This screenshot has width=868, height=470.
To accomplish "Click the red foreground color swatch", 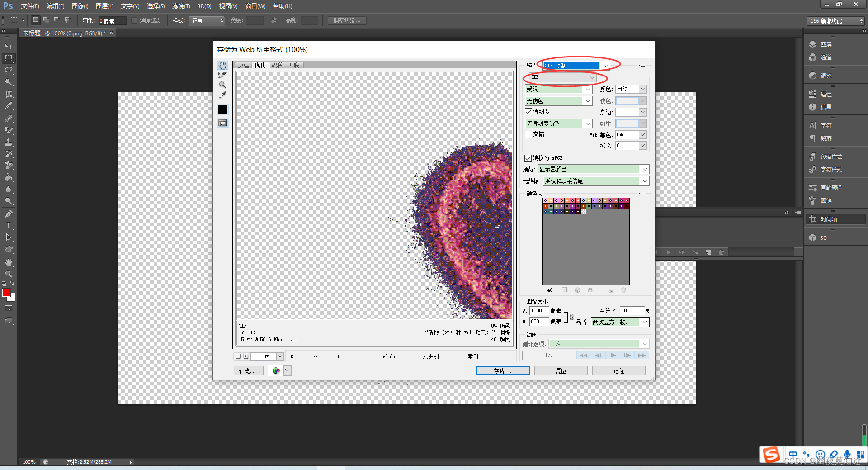I will coord(6,293).
